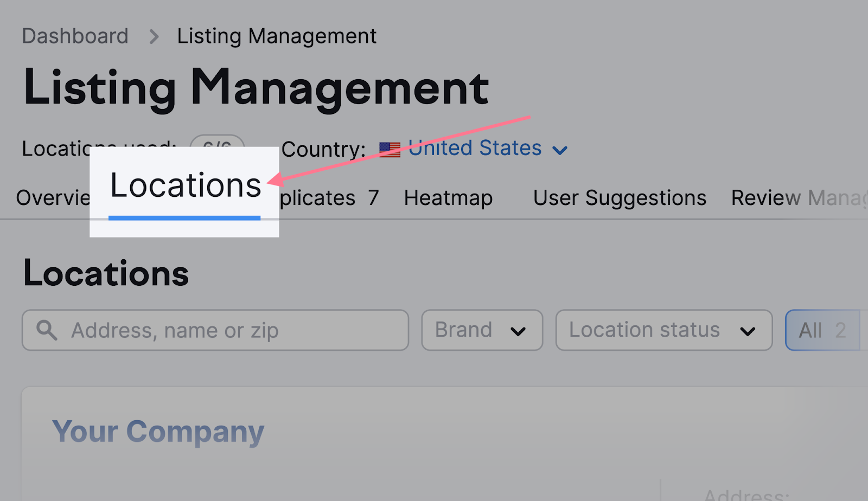Viewport: 868px width, 501px height.
Task: Click the Listing Management breadcrumb text
Action: tap(277, 36)
